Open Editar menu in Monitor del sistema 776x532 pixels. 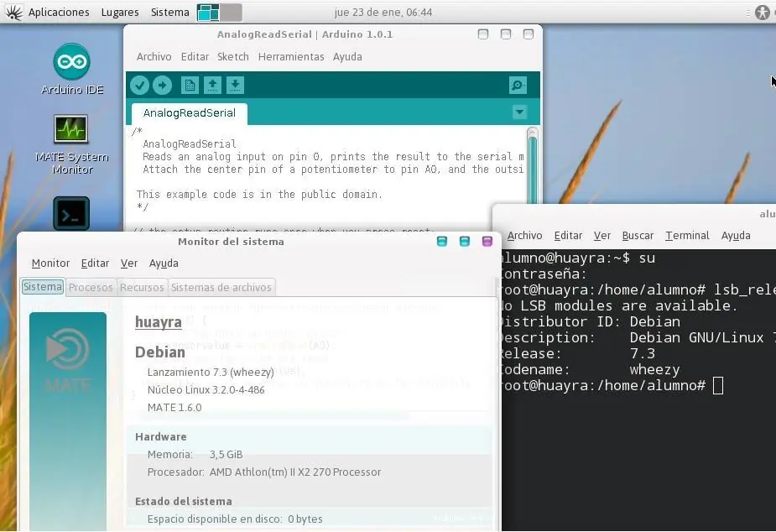(95, 263)
